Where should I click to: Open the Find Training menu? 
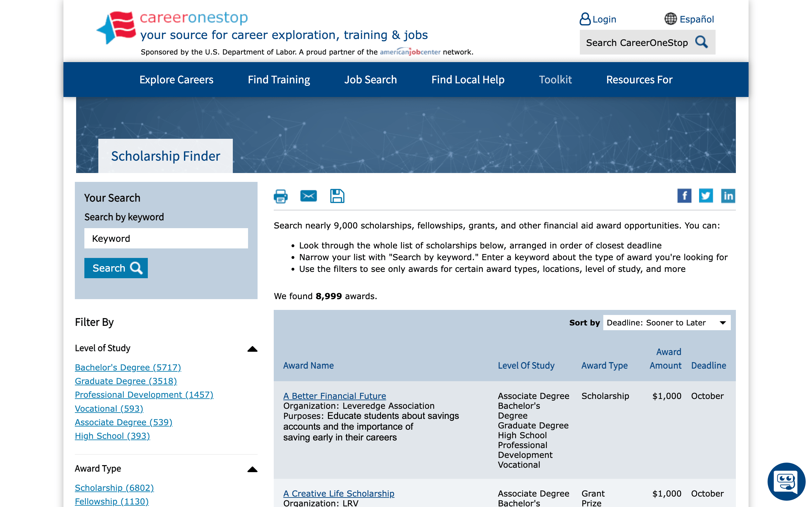point(278,80)
